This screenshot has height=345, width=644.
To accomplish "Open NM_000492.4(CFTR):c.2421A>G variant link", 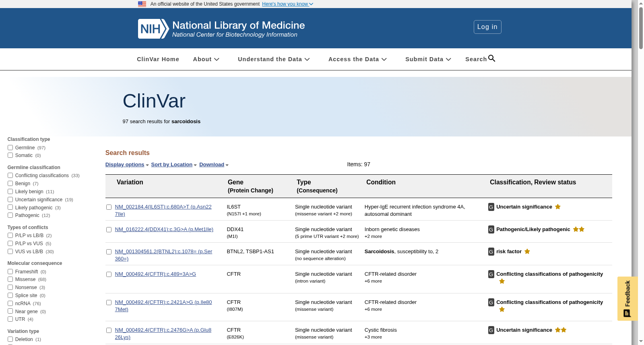I will (163, 306).
